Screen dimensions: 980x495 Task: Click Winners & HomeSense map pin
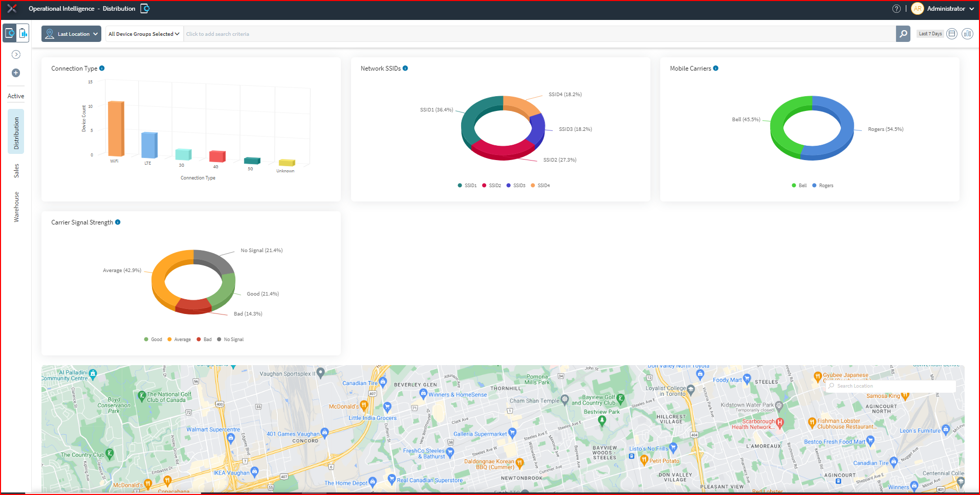coord(423,393)
